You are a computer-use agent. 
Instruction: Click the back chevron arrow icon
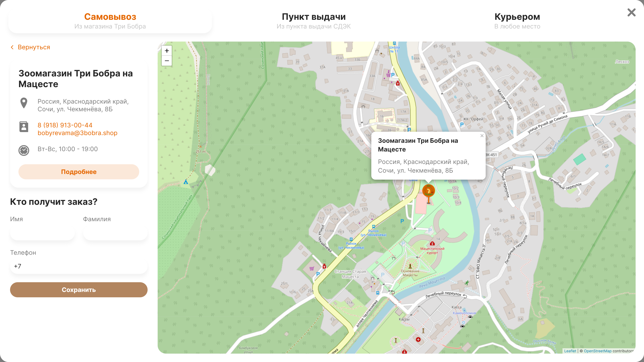12,47
